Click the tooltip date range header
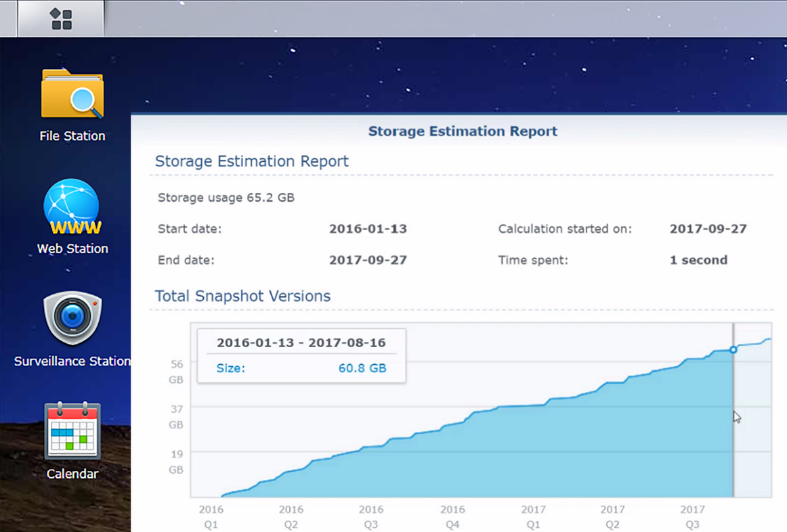The image size is (787, 532). point(301,342)
